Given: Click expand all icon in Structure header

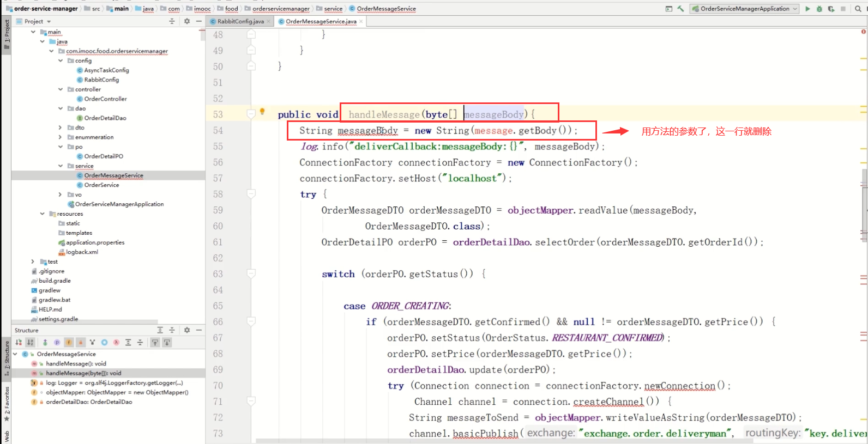Looking at the screenshot, I should pyautogui.click(x=160, y=330).
